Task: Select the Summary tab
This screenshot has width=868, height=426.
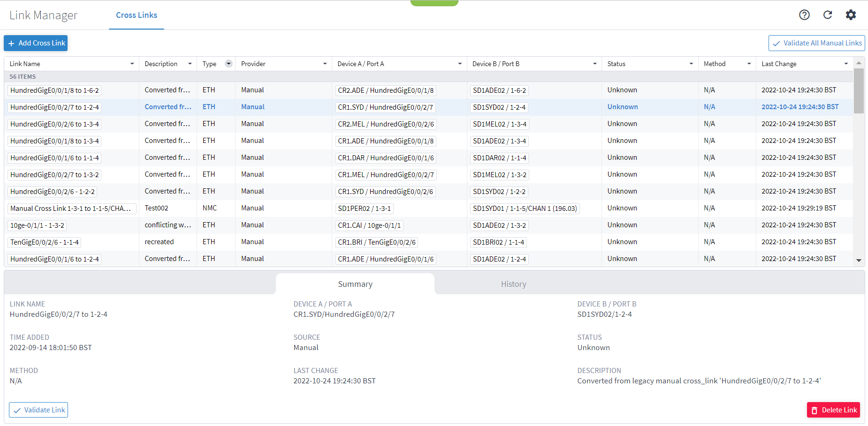Action: (355, 284)
